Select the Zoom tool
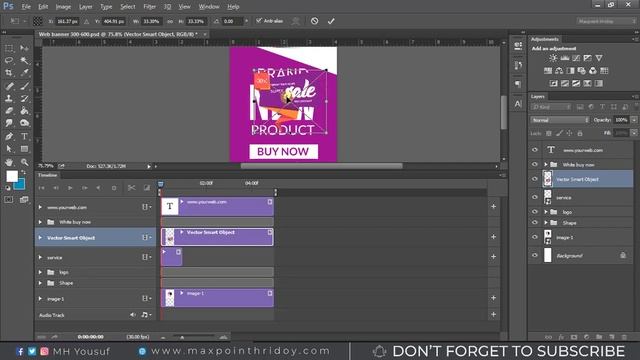Screen dimensions: 640x360 click(x=24, y=162)
